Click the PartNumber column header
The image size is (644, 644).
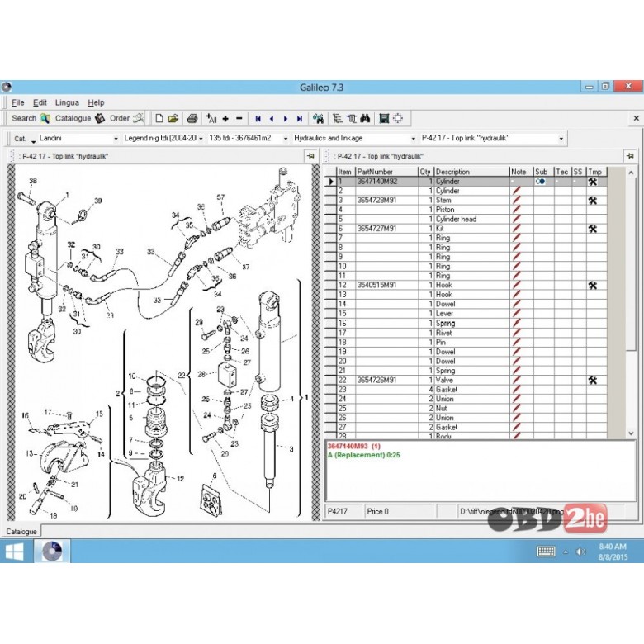pos(386,172)
